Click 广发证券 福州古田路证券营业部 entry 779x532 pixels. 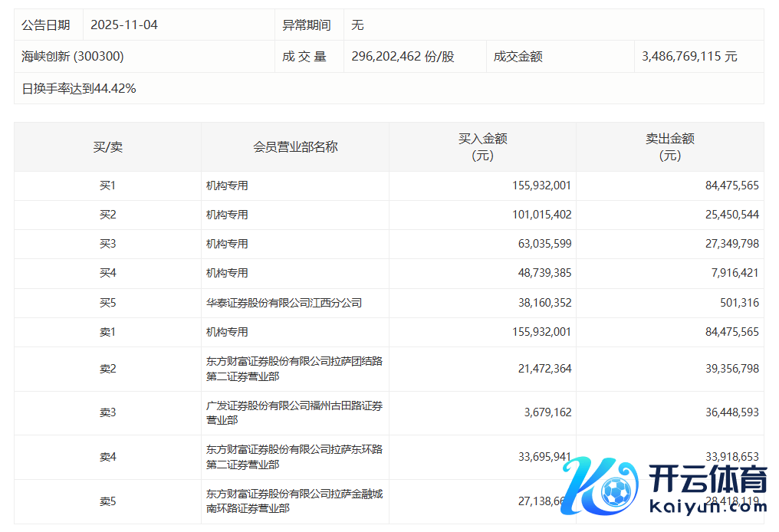tap(294, 412)
